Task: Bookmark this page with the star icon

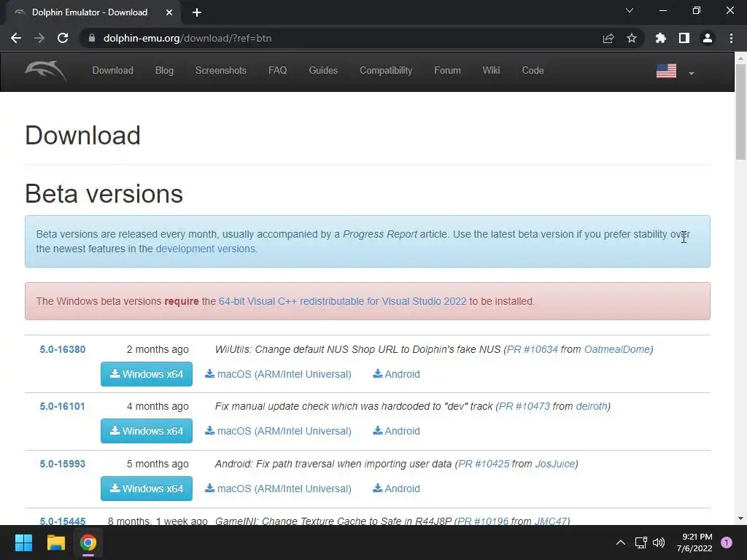Action: pyautogui.click(x=632, y=38)
